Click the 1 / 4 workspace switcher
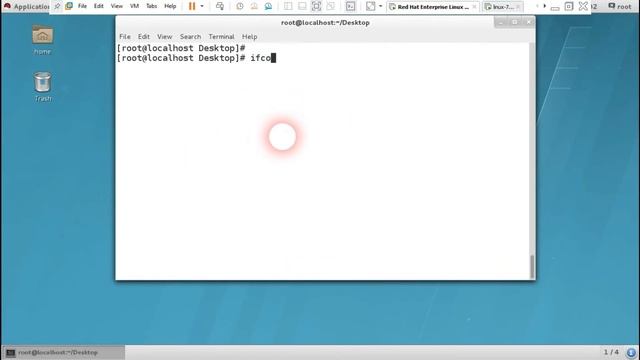640x360 pixels. pyautogui.click(x=611, y=352)
